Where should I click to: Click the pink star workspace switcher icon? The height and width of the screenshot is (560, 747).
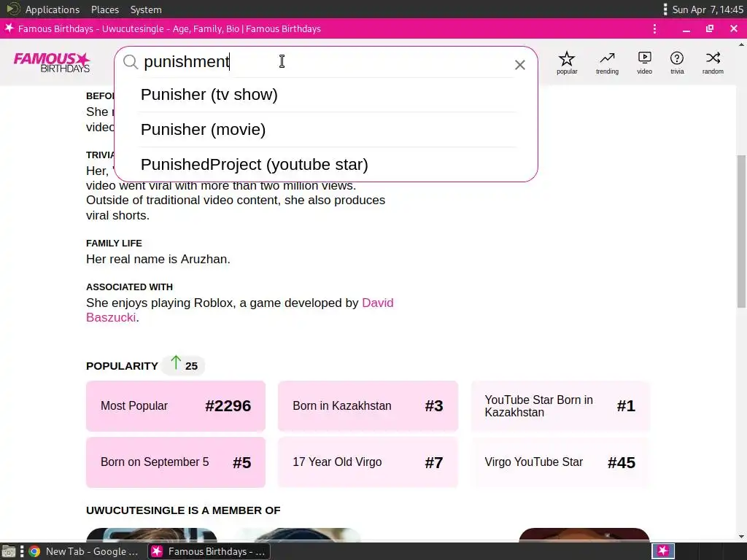pos(663,551)
